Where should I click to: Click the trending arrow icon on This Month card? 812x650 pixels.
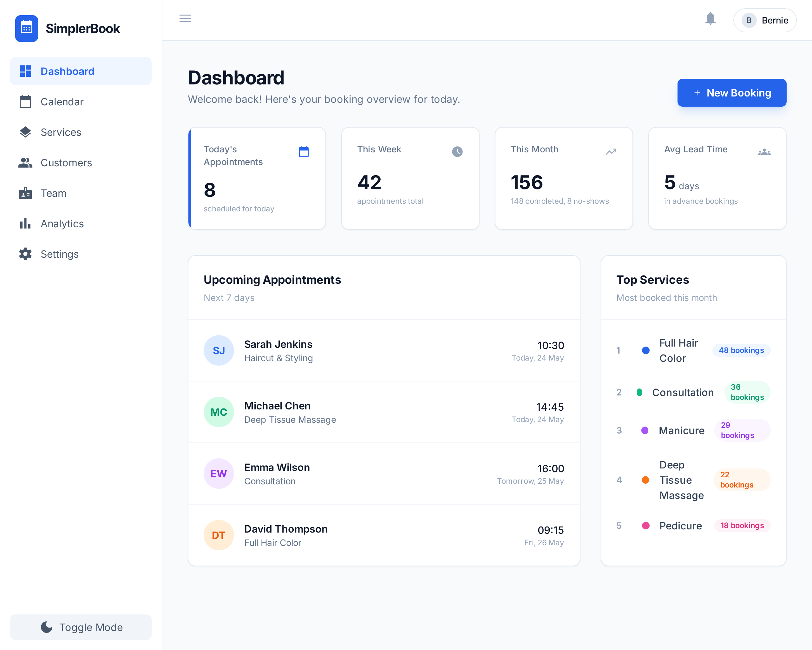pos(611,151)
